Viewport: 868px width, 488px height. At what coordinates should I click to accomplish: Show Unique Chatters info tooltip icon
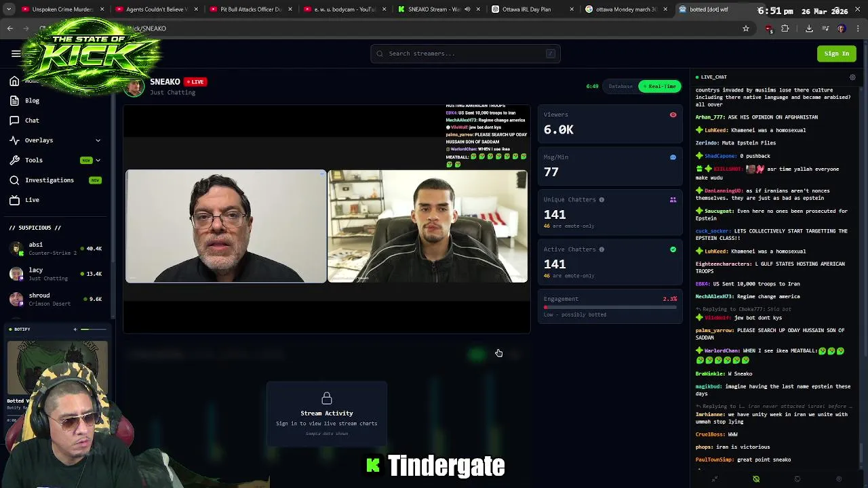pyautogui.click(x=601, y=200)
